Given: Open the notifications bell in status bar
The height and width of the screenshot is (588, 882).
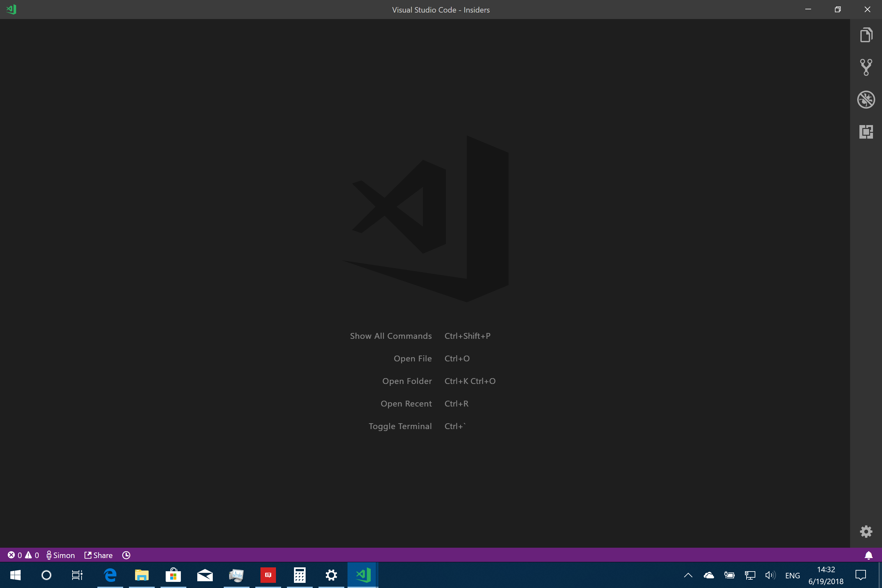Looking at the screenshot, I should pos(868,555).
